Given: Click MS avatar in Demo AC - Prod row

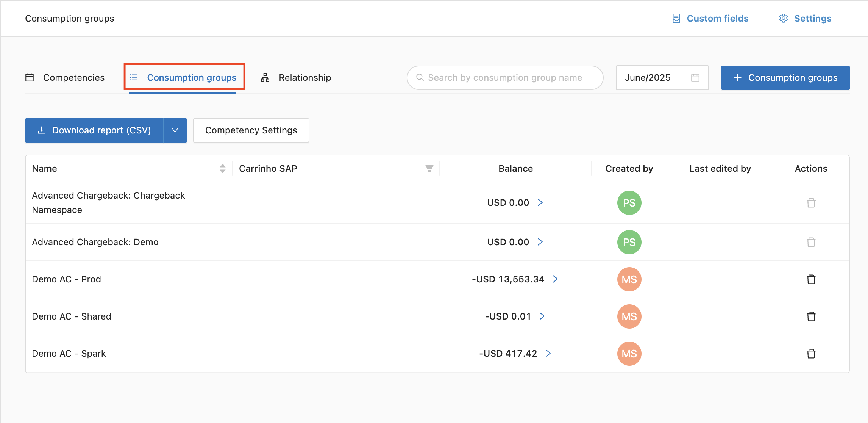Looking at the screenshot, I should pyautogui.click(x=629, y=279).
